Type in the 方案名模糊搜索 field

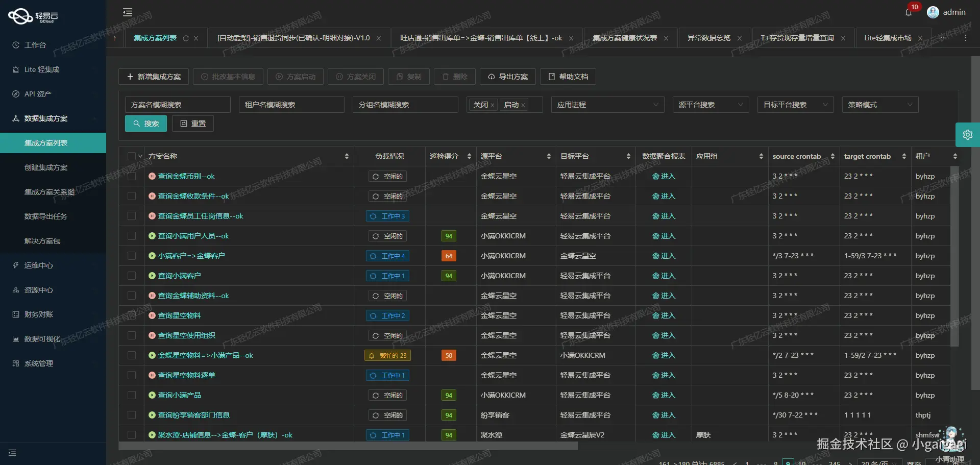click(178, 105)
